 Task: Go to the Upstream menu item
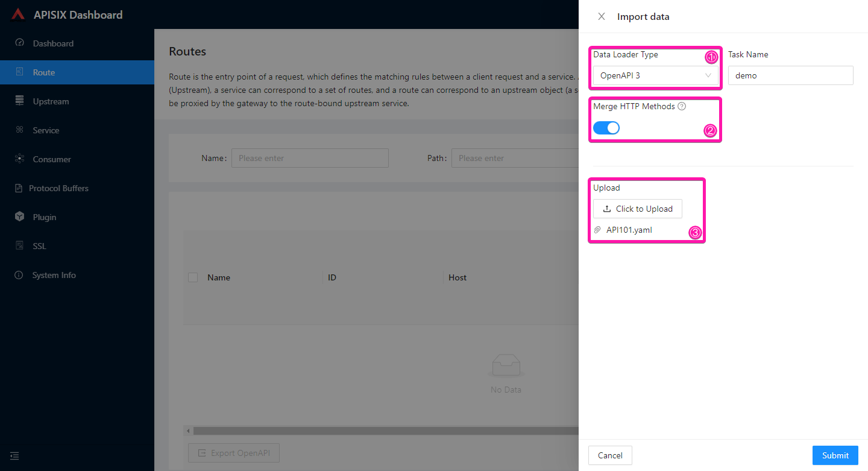click(x=77, y=101)
